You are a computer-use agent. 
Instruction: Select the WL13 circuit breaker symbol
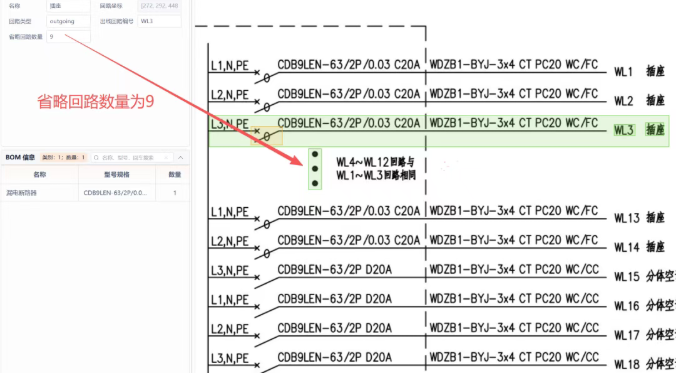tap(266, 223)
